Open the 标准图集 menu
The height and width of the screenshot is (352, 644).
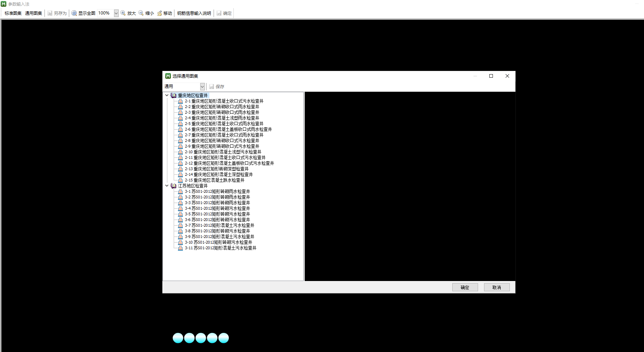(13, 13)
